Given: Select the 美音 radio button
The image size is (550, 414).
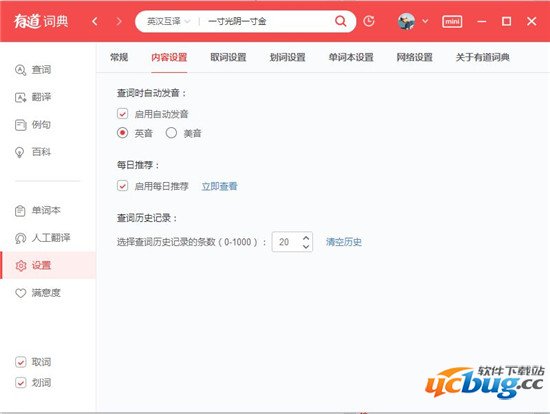Looking at the screenshot, I should pyautogui.click(x=171, y=133).
